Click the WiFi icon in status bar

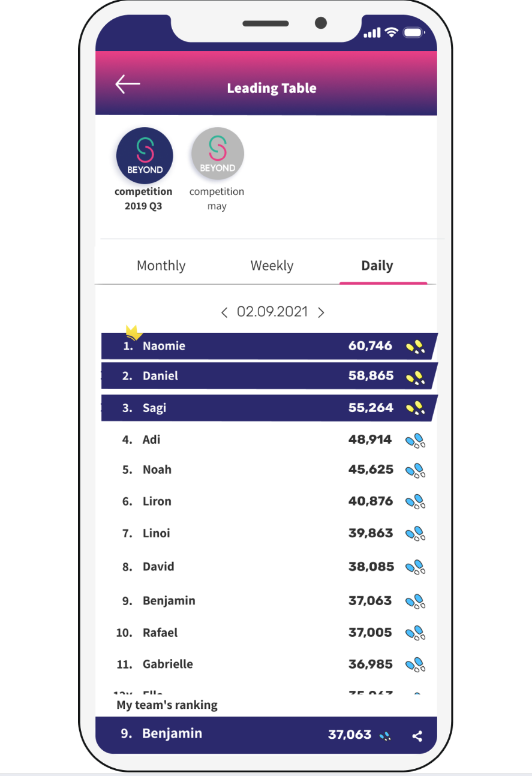[x=392, y=32]
